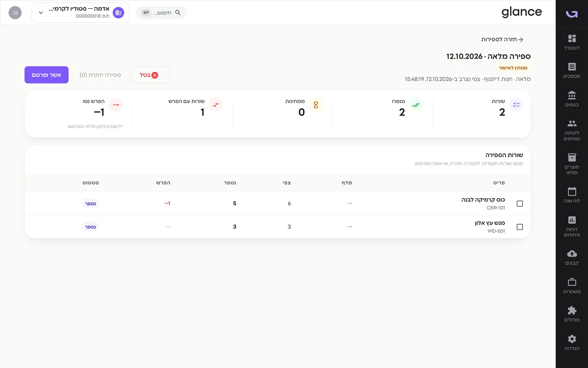Click the נספר badge in WD-501 row
The image size is (588, 368).
(90, 227)
